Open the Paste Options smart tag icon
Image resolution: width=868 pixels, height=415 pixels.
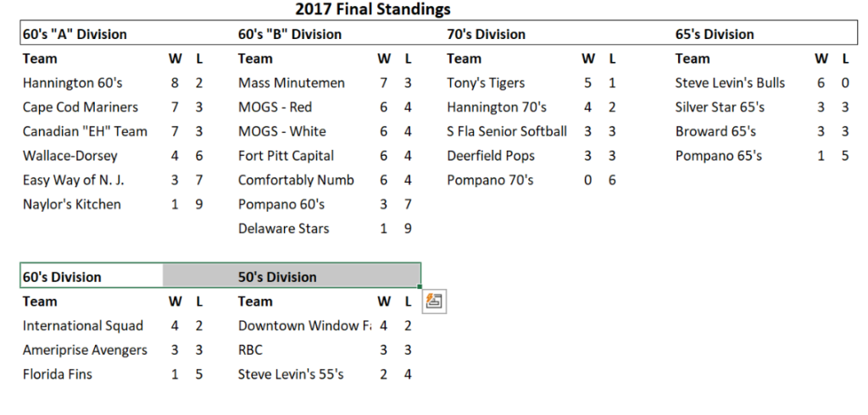[x=435, y=301]
